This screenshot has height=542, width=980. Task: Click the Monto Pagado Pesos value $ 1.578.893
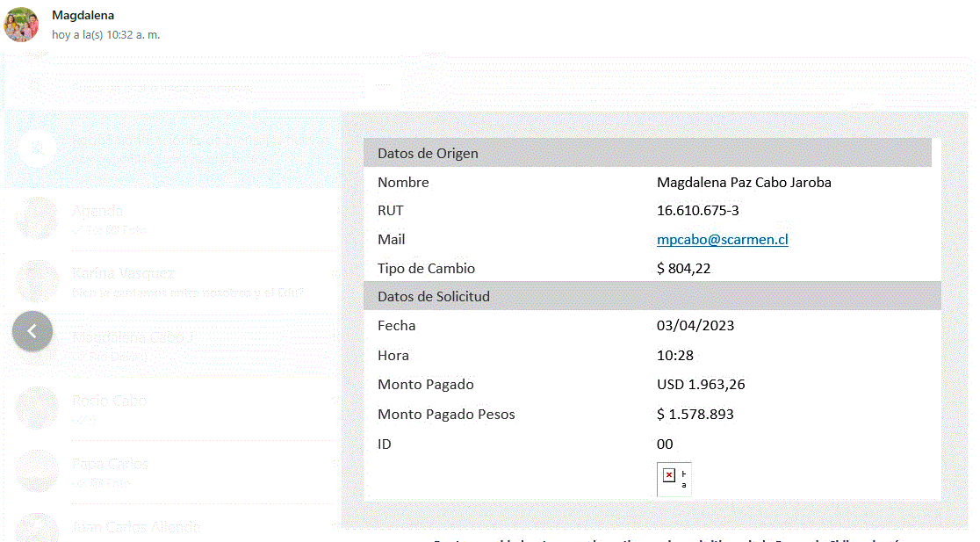pyautogui.click(x=695, y=414)
